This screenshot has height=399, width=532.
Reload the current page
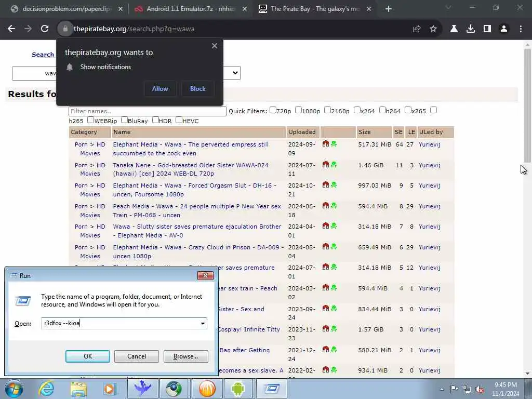[45, 29]
